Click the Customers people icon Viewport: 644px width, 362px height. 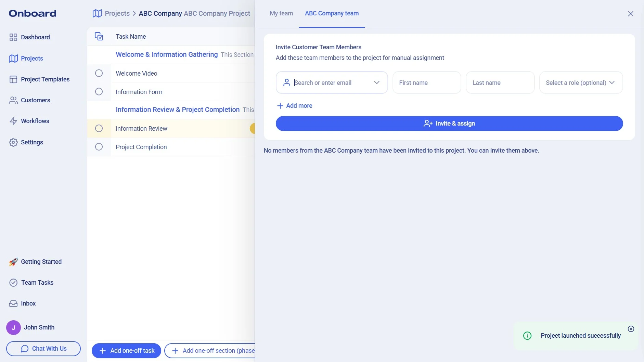click(x=13, y=100)
